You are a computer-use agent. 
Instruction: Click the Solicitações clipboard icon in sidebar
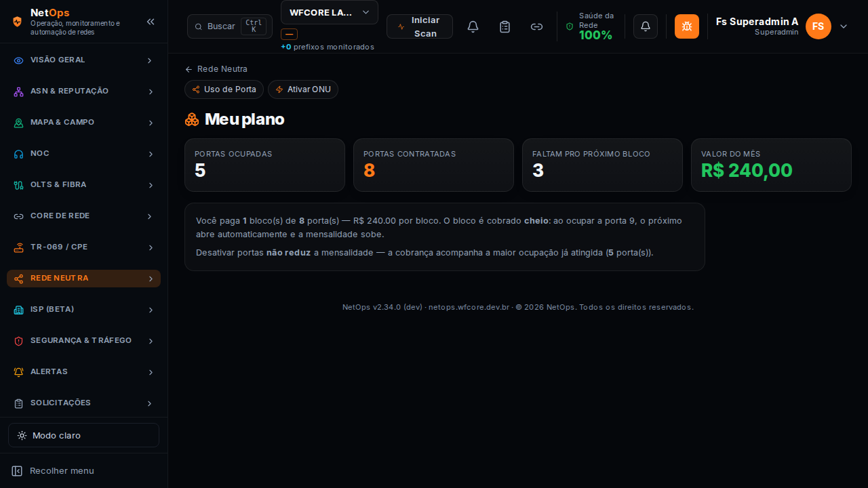[19, 403]
